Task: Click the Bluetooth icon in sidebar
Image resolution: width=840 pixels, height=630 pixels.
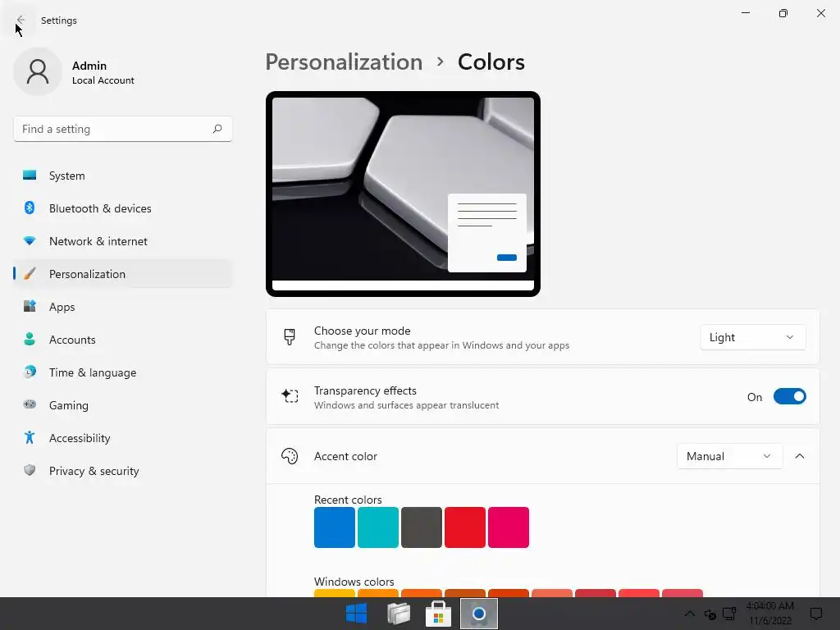Action: pos(30,208)
